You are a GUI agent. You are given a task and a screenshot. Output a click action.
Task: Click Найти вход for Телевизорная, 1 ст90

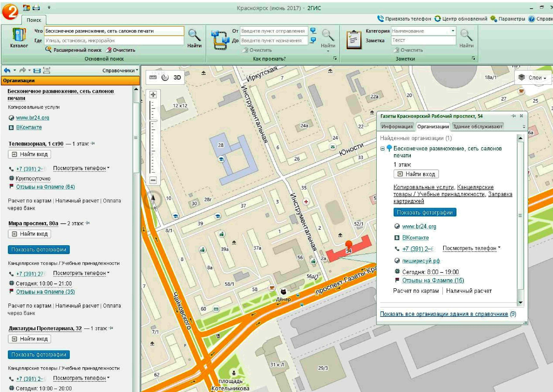(x=30, y=154)
